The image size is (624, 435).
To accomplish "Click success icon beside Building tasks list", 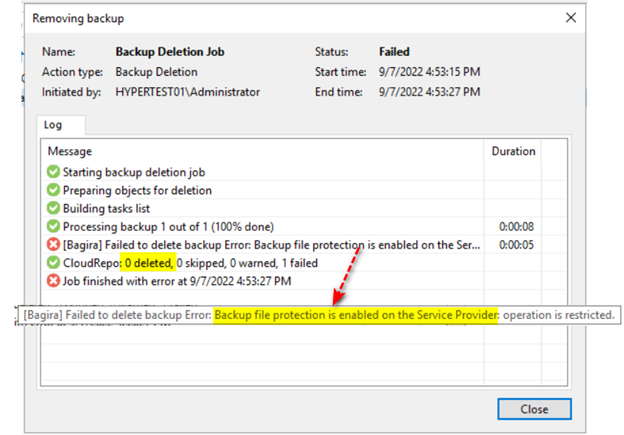I will tap(53, 208).
